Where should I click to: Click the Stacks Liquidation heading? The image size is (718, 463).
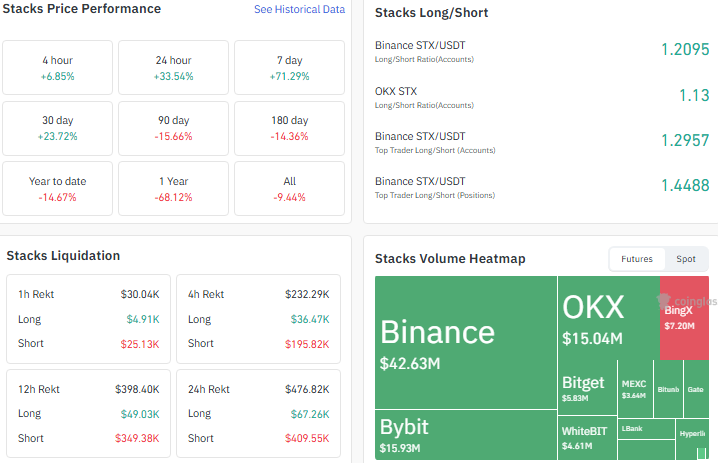[x=63, y=256]
